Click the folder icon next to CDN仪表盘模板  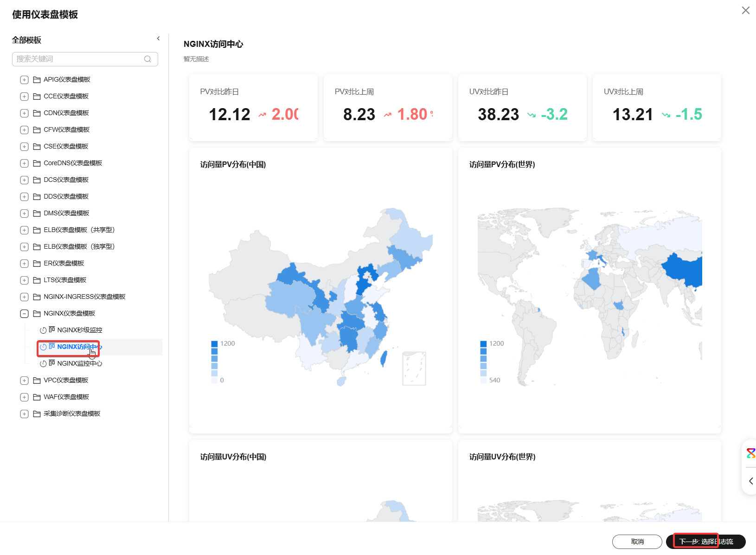[x=37, y=113]
